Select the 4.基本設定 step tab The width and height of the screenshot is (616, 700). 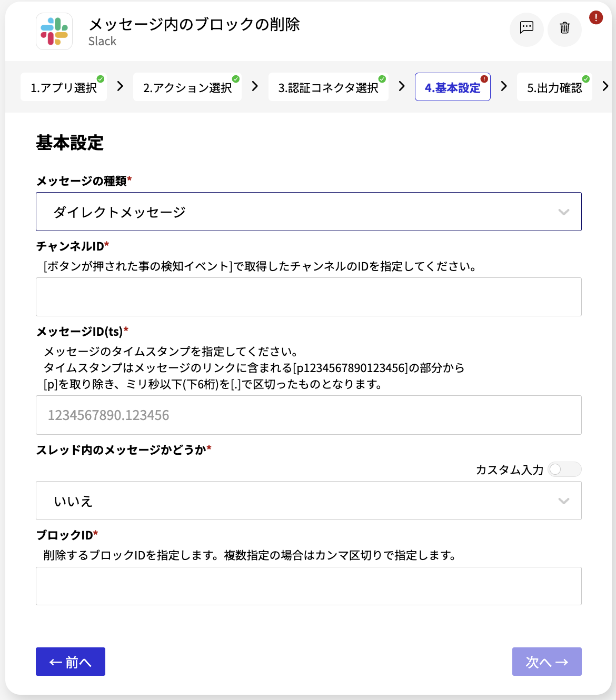(x=453, y=87)
